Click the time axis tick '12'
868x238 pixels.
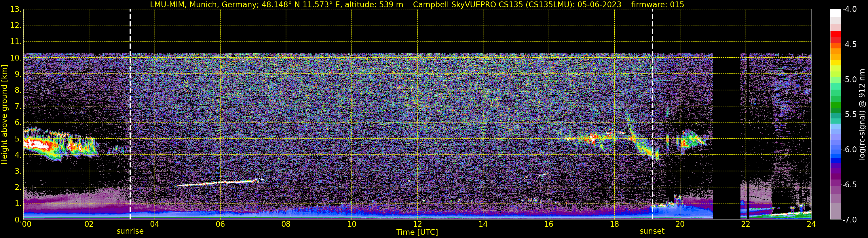(417, 224)
